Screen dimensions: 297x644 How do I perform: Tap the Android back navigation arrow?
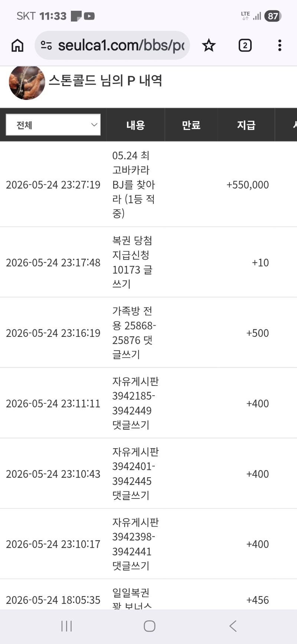[233, 626]
